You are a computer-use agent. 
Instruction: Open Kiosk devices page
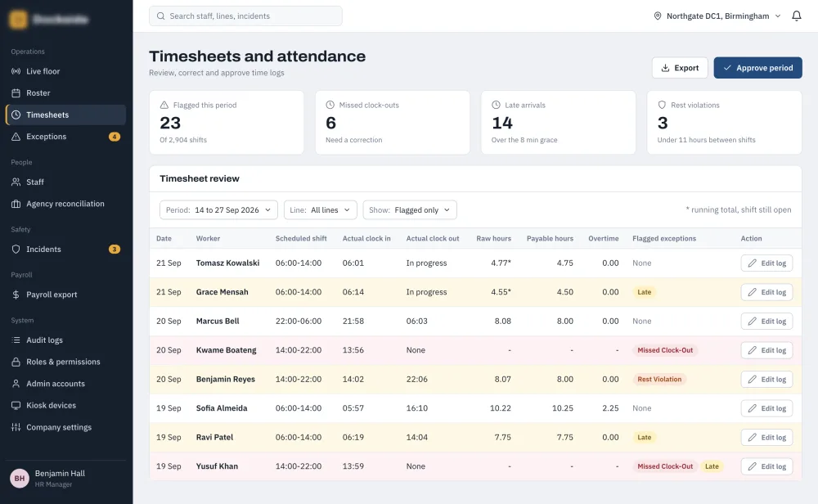[65, 405]
